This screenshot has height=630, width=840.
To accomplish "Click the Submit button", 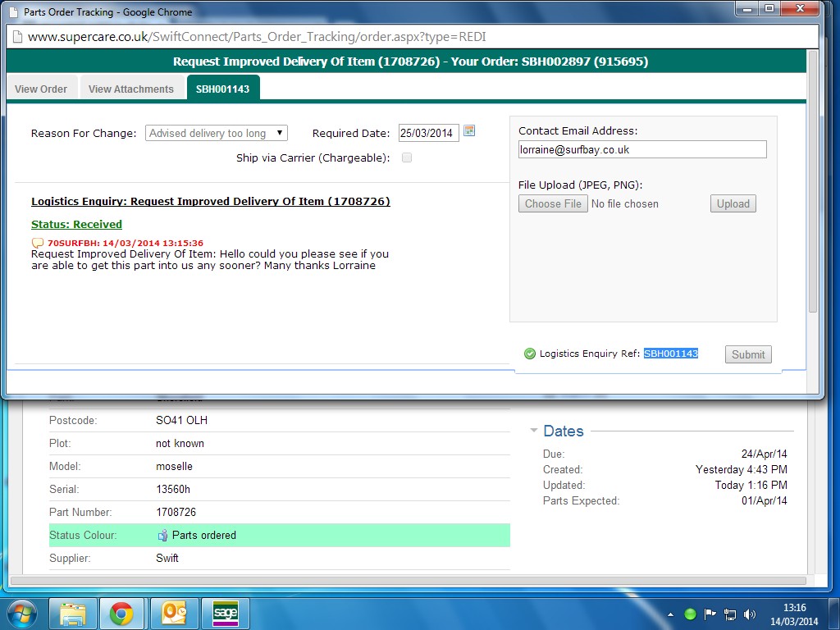I will click(x=748, y=354).
